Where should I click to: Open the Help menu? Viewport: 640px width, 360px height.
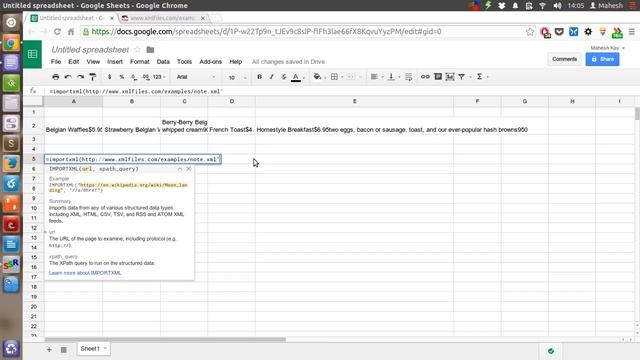[236, 62]
